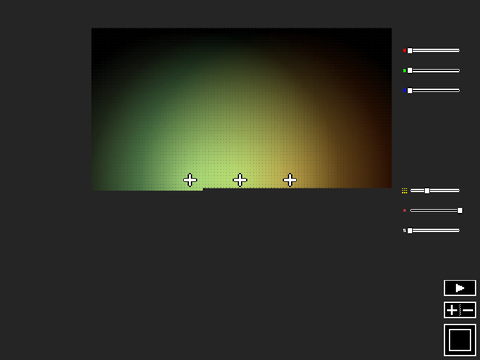Click the red square icon beside the top slider
The image size is (480, 360).
[404, 51]
